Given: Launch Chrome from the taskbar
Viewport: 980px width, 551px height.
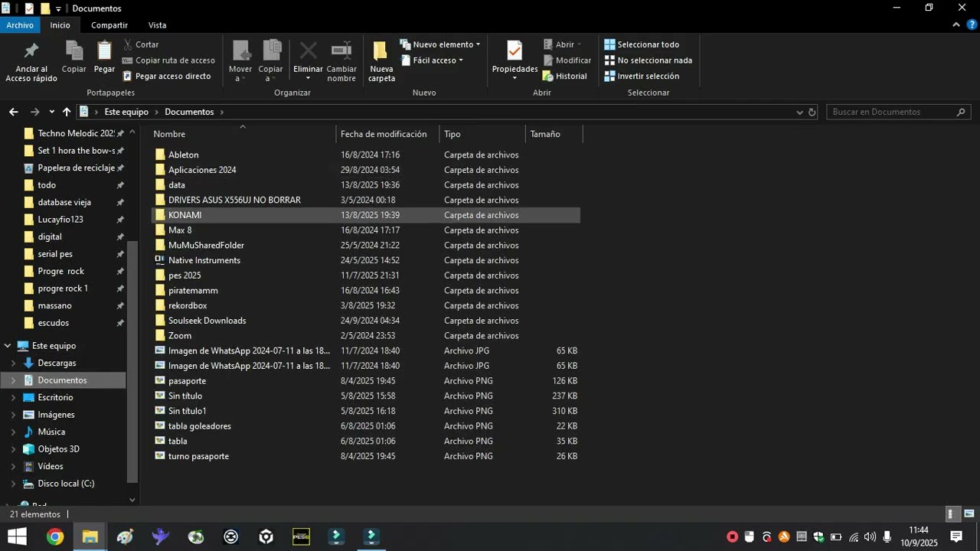Looking at the screenshot, I should (x=54, y=536).
